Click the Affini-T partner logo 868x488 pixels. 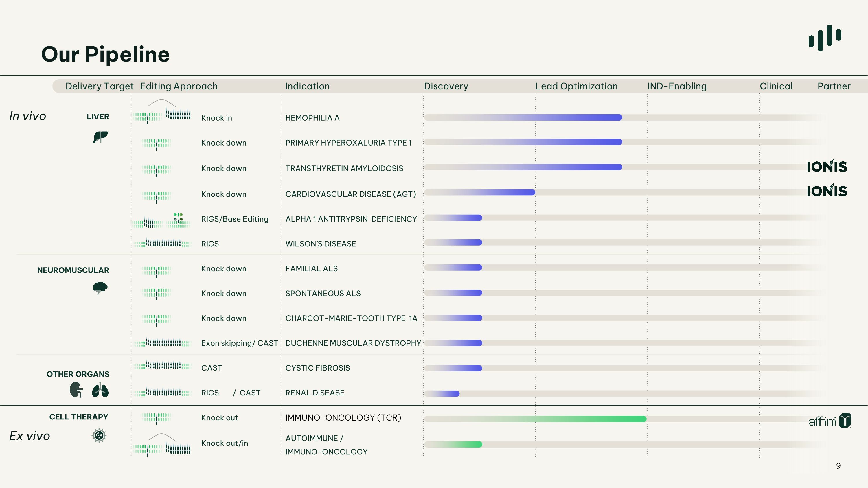pyautogui.click(x=830, y=420)
